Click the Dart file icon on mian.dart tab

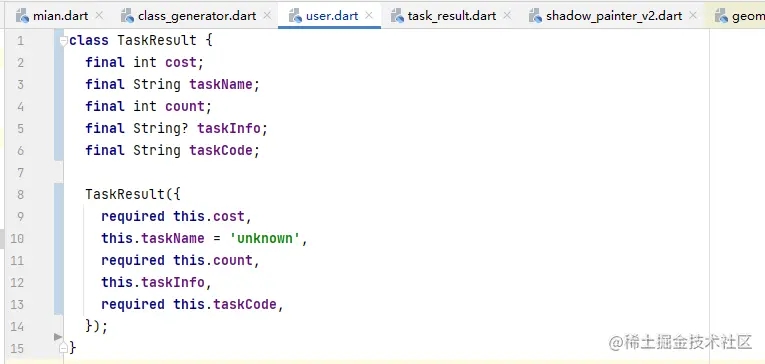point(22,16)
